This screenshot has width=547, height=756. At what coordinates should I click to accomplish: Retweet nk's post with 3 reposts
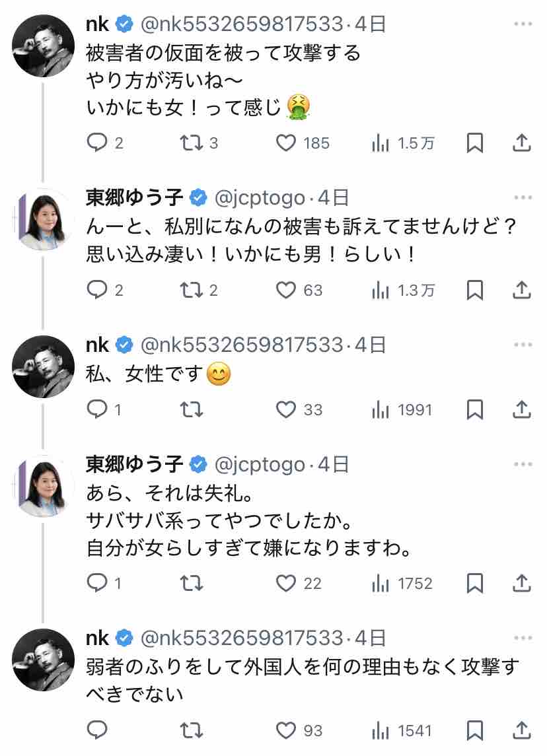tap(191, 143)
